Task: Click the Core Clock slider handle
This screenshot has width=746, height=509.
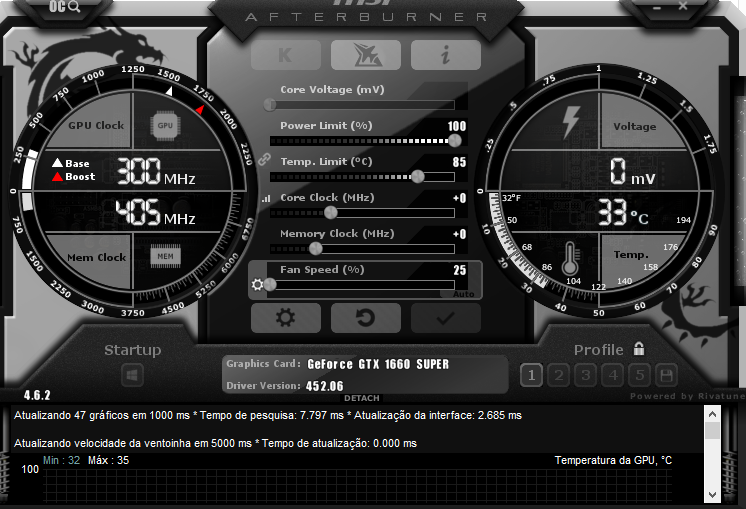Action: pyautogui.click(x=331, y=213)
